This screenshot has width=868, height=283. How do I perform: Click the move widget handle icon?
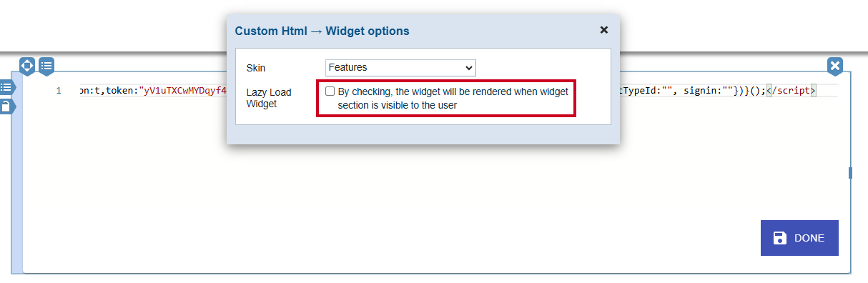27,66
